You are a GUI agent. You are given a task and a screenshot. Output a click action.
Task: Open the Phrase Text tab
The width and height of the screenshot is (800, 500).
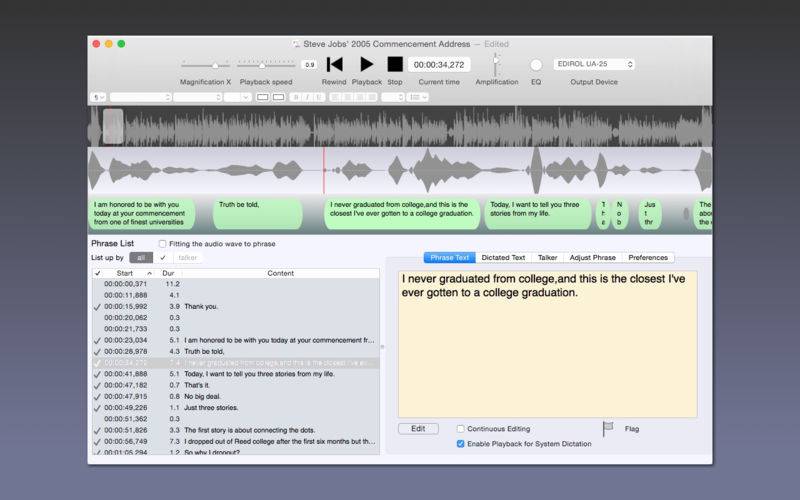pos(449,258)
